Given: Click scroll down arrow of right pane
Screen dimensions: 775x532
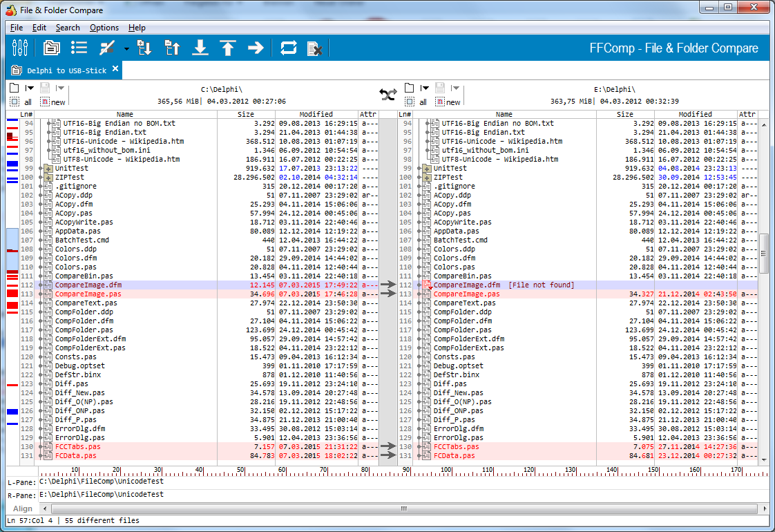Looking at the screenshot, I should (764, 459).
